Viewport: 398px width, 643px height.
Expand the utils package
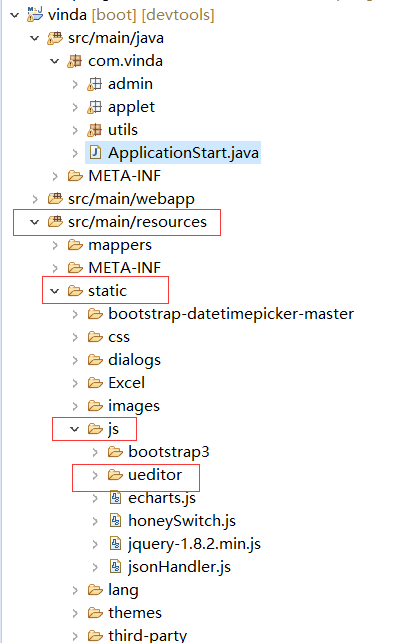pyautogui.click(x=75, y=130)
